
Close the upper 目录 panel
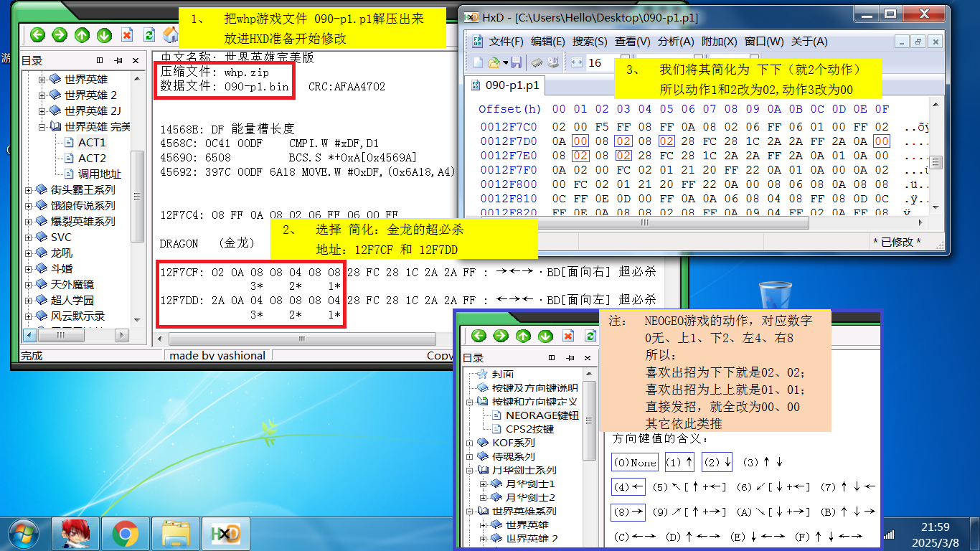click(134, 60)
